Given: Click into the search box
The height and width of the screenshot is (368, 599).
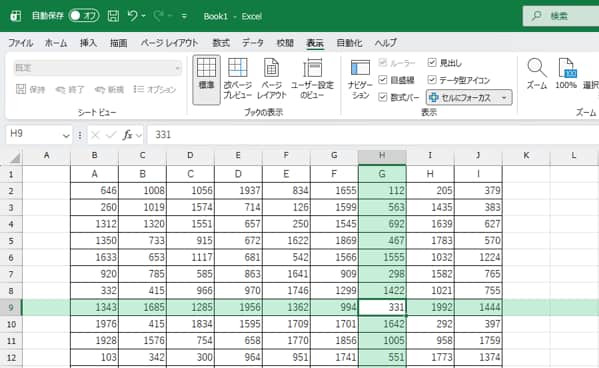Looking at the screenshot, I should [x=561, y=16].
